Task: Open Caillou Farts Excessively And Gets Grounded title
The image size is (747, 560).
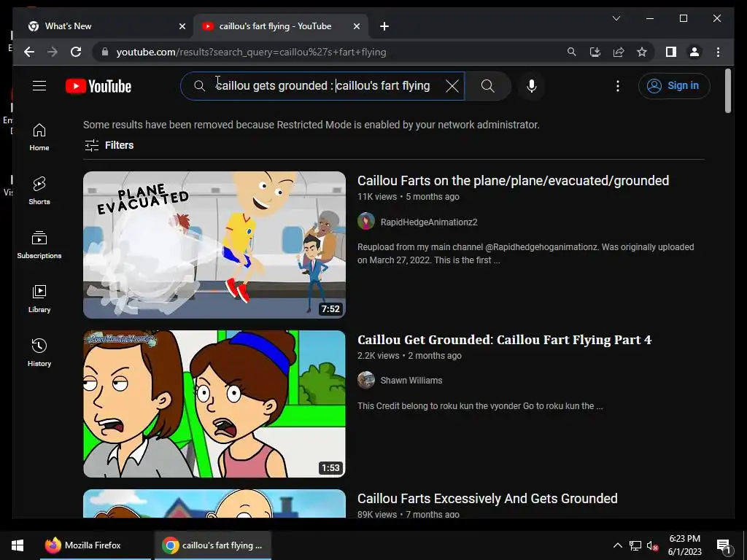Action: (x=487, y=499)
